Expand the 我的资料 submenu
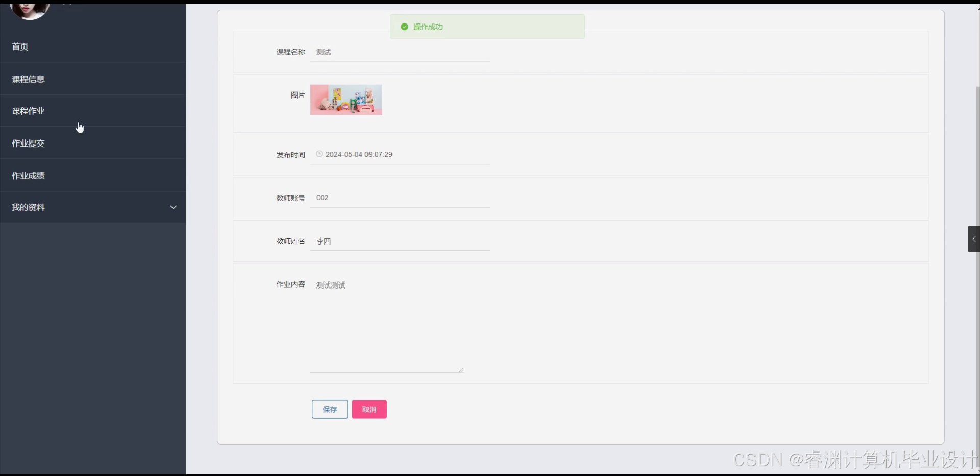Image resolution: width=980 pixels, height=476 pixels. tap(93, 207)
